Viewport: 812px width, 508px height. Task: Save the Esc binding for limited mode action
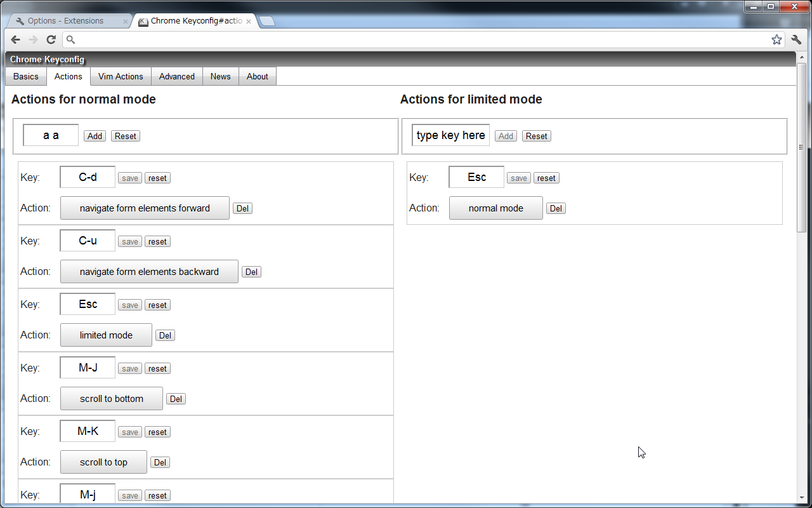(130, 305)
